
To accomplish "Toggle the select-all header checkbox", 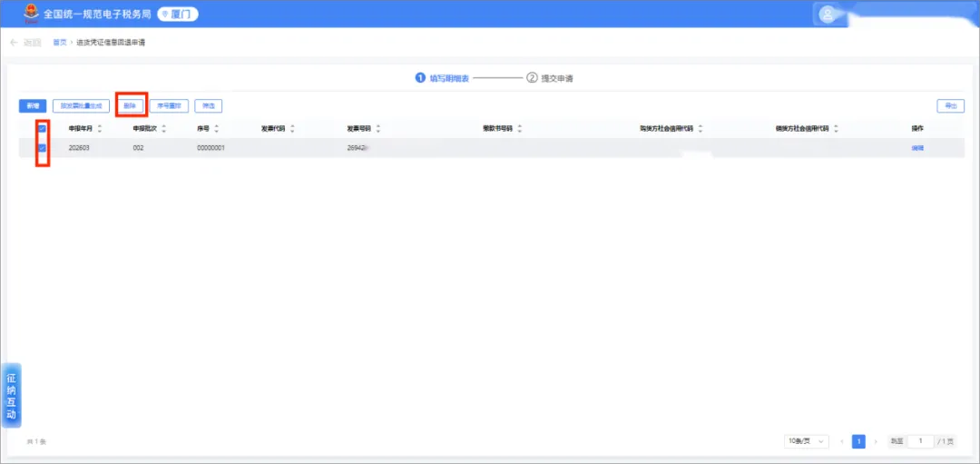I will click(43, 128).
